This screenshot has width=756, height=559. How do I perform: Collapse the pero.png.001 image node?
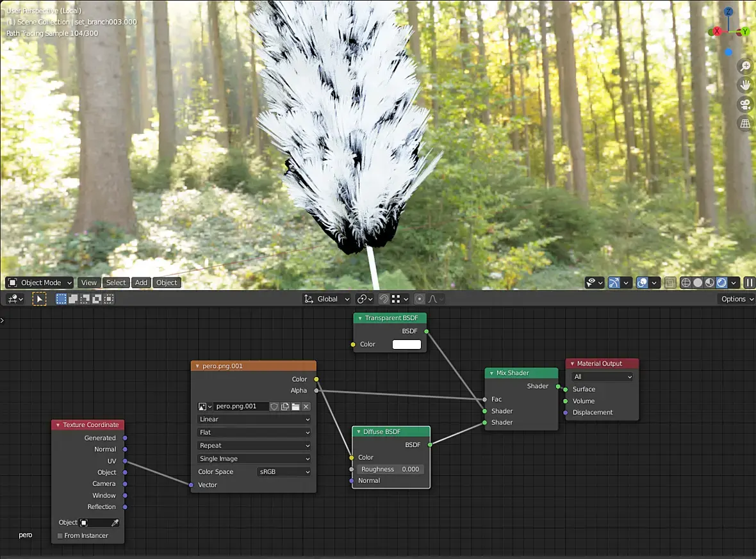point(197,366)
